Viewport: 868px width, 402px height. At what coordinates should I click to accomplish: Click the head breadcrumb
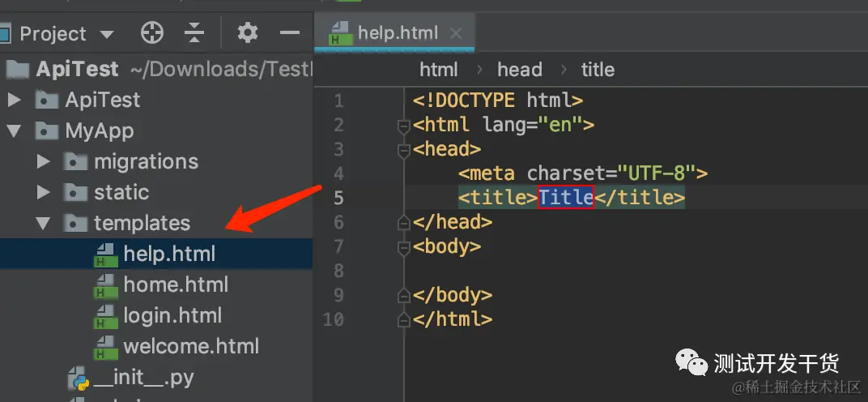point(520,70)
